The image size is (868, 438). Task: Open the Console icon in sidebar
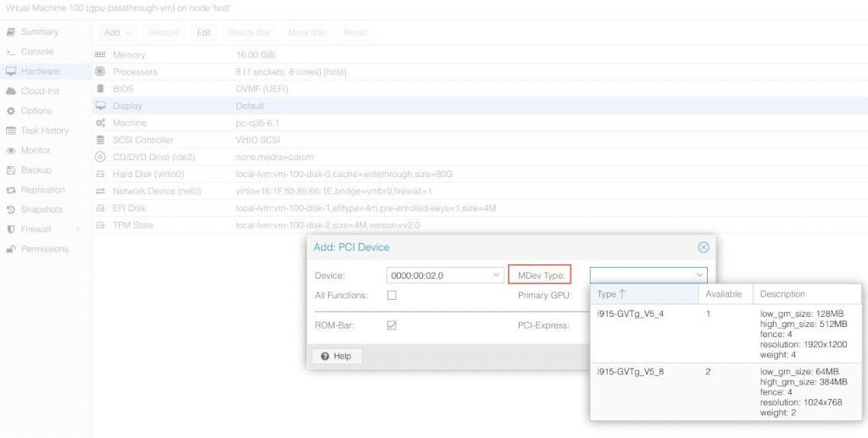point(11,52)
